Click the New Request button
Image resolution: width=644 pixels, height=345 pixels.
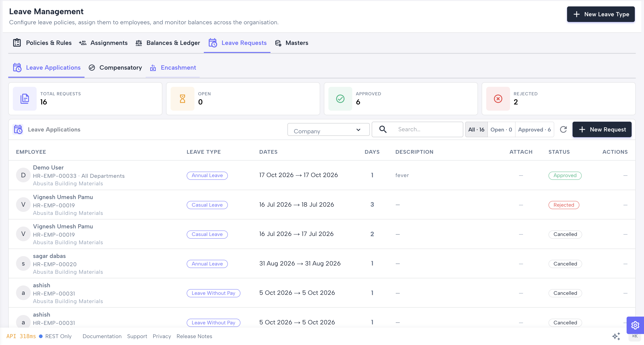(602, 129)
